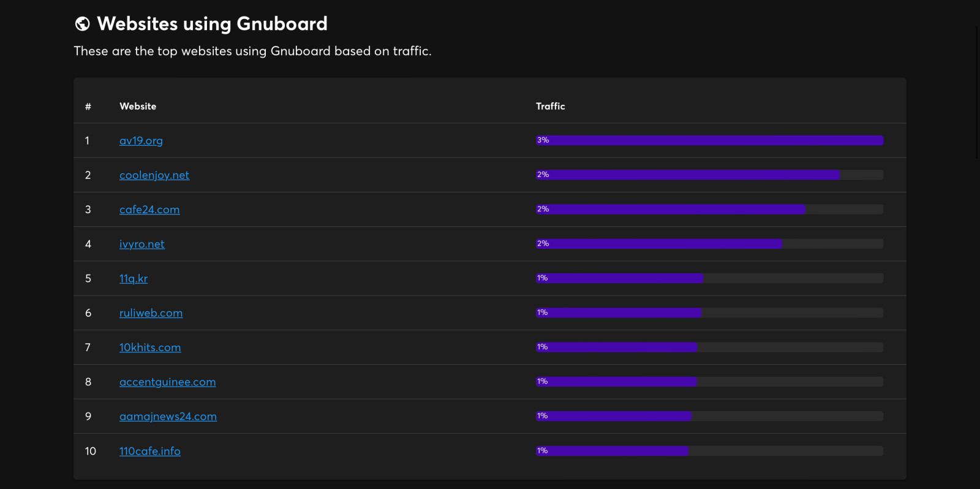Image resolution: width=980 pixels, height=489 pixels.
Task: Open the av19.org website link
Action: 141,141
